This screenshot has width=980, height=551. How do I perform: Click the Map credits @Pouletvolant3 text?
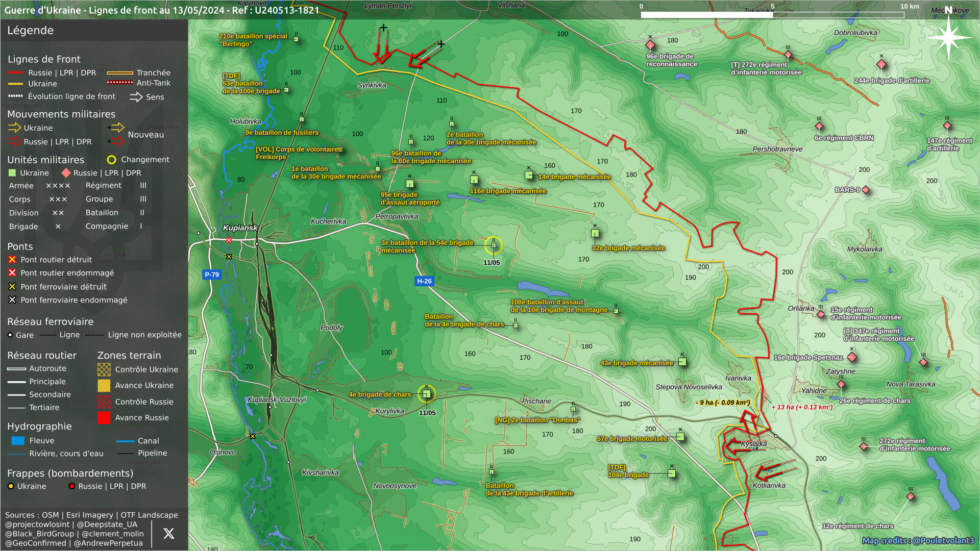918,540
